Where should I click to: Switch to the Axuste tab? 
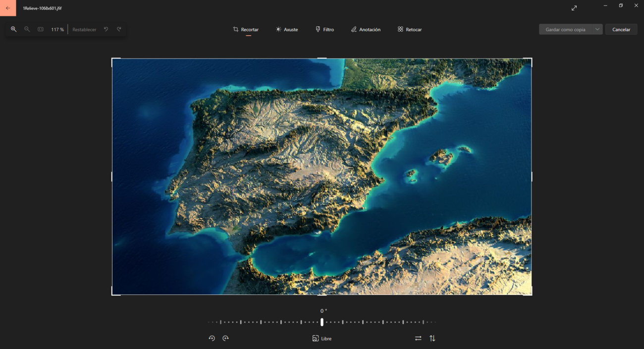point(287,29)
